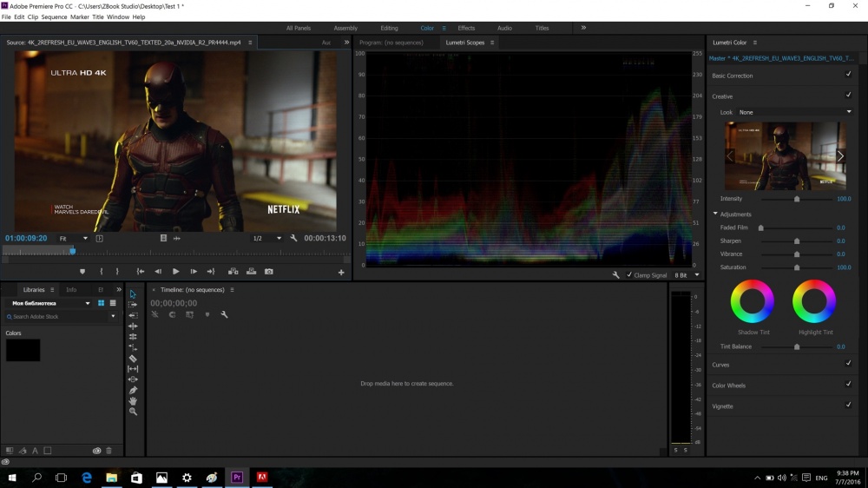Open the Sequence menu

coord(54,16)
